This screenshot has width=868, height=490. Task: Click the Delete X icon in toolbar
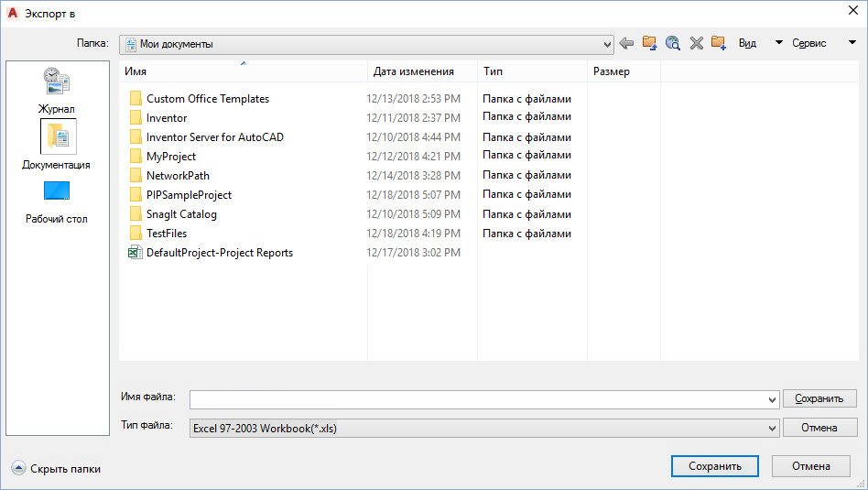tap(697, 43)
